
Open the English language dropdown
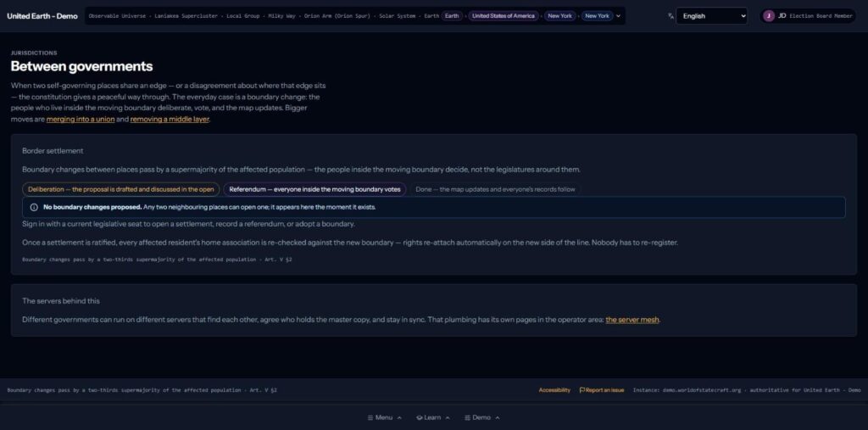click(711, 16)
